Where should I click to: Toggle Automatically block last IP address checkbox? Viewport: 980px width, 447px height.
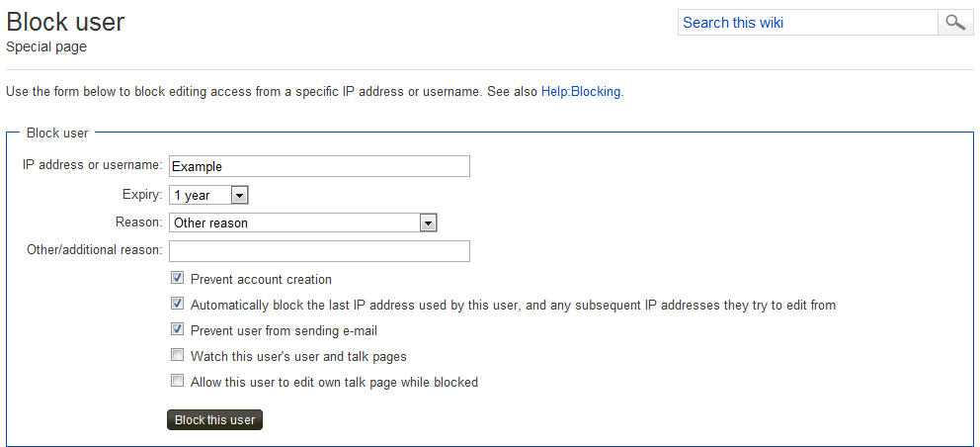(x=178, y=305)
